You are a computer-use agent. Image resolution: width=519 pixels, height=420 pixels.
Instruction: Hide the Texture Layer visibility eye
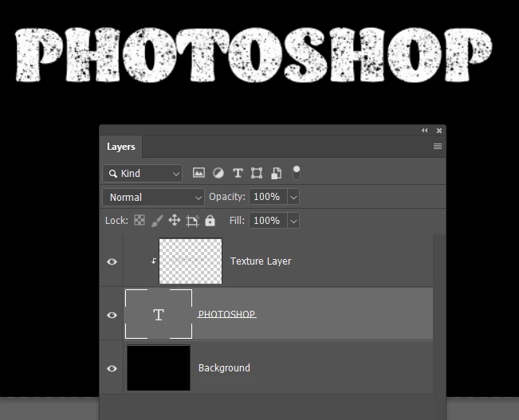pyautogui.click(x=112, y=261)
